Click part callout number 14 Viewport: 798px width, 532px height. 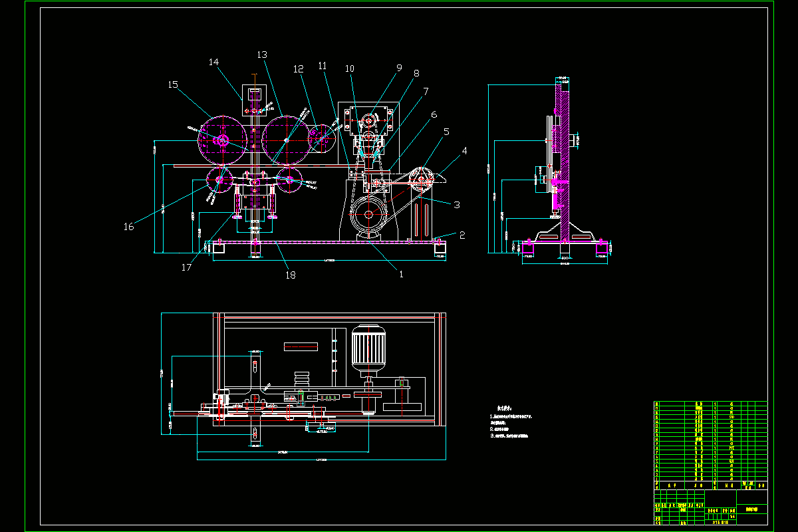[x=213, y=63]
